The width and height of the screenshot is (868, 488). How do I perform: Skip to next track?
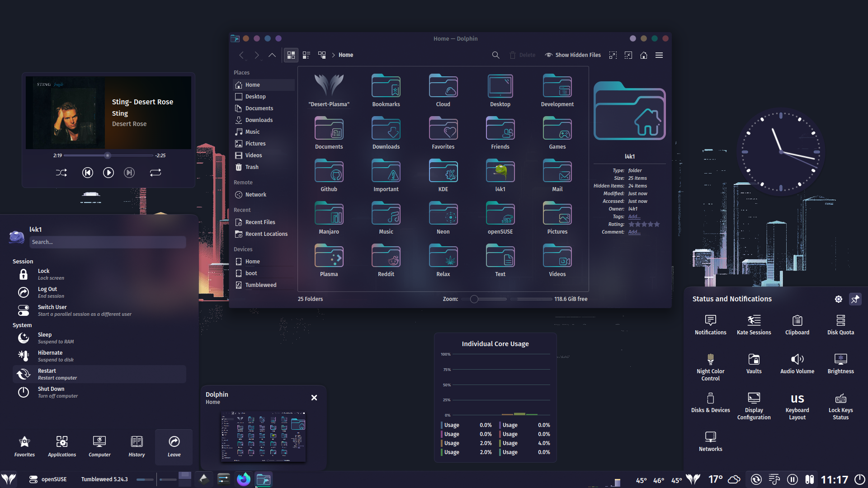129,173
